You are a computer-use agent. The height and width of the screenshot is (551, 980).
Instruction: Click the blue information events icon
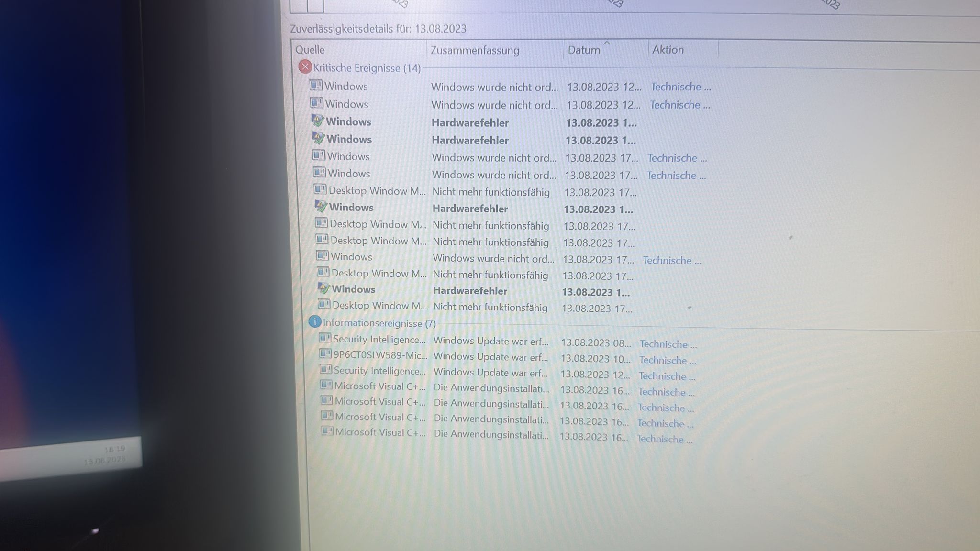click(x=314, y=322)
